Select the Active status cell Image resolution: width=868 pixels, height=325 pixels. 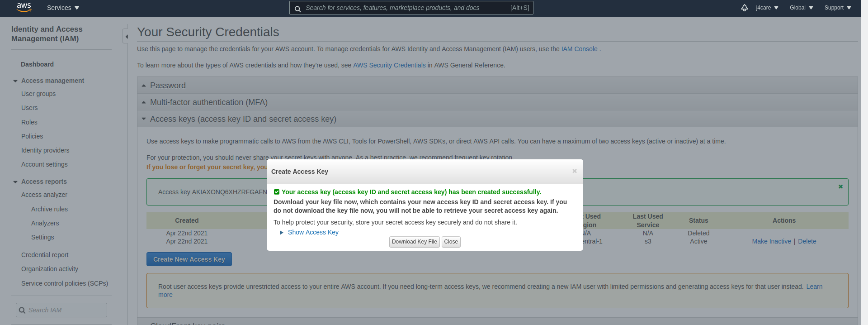coord(698,241)
